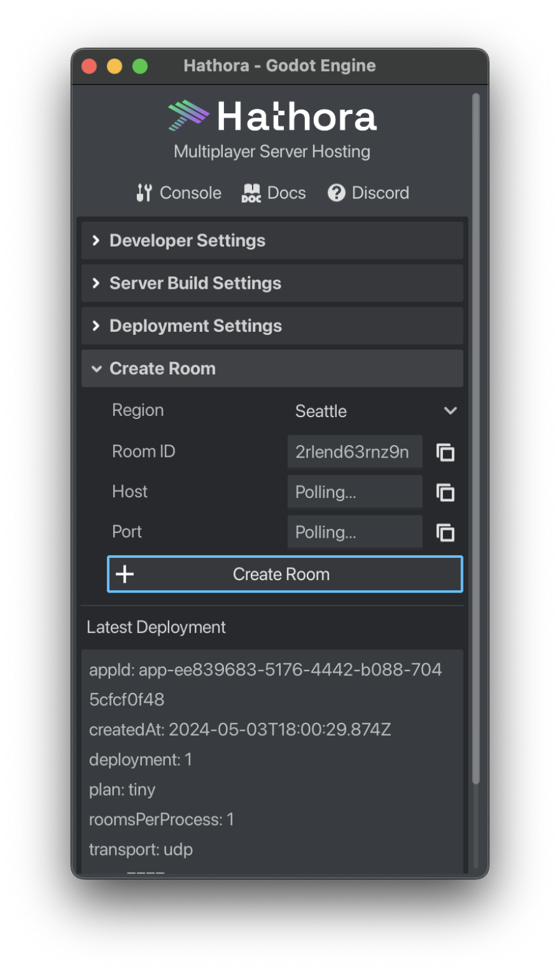Click the 'deployment: 1' line
The image size is (560, 973).
141,759
